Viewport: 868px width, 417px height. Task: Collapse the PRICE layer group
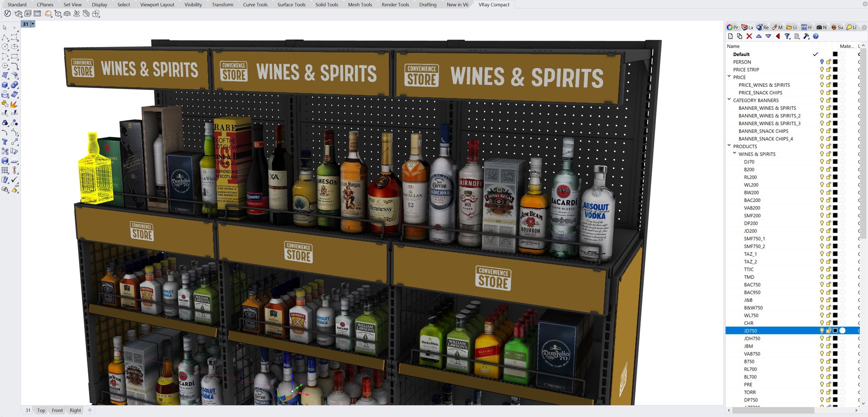(x=729, y=77)
